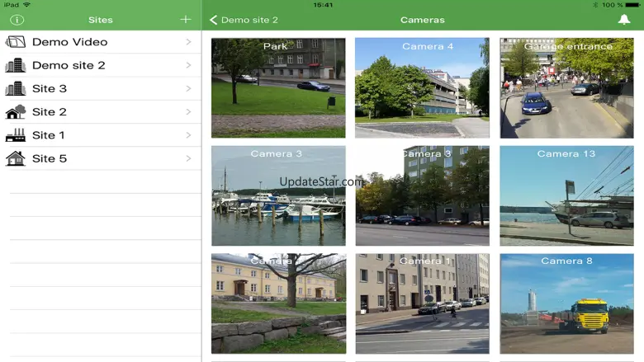
Task: Tap the info icon in Sites header
Action: tap(17, 20)
